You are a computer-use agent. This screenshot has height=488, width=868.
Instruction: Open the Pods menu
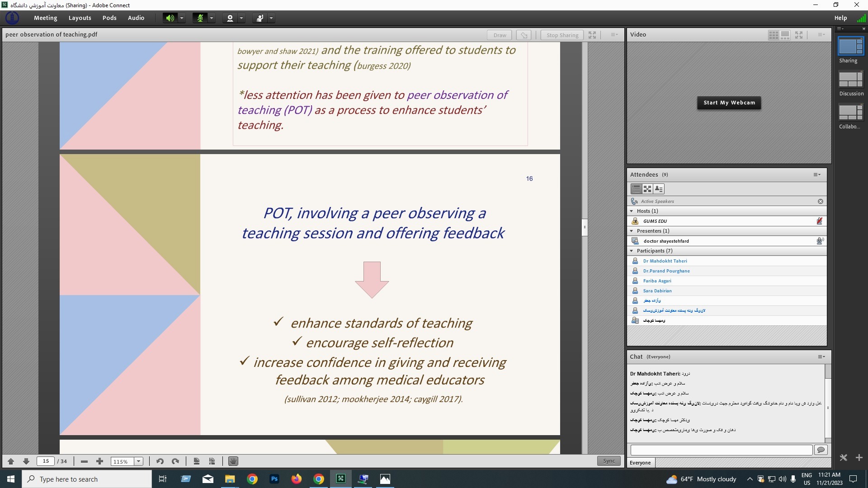109,18
